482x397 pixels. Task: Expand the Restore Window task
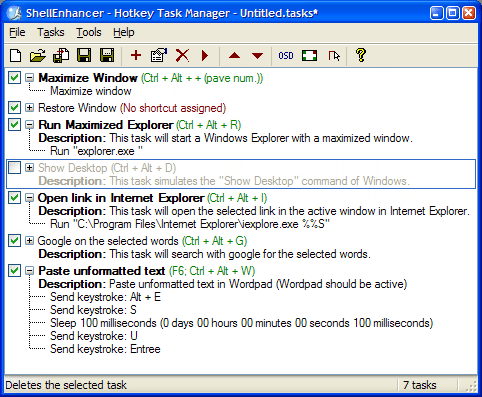(30, 108)
